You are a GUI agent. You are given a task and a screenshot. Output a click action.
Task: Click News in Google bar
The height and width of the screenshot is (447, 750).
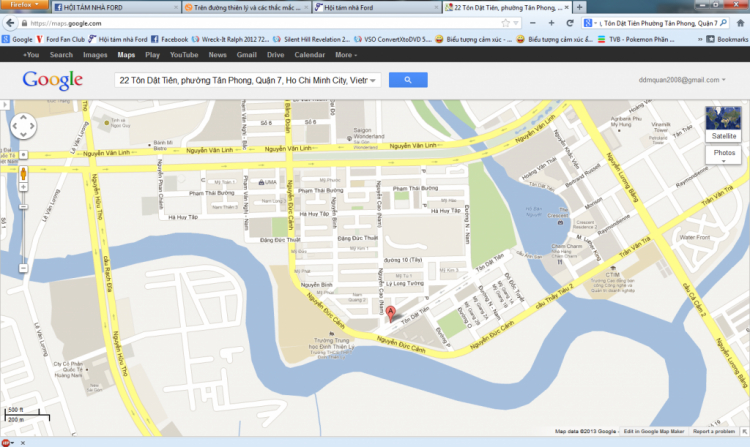pos(218,55)
